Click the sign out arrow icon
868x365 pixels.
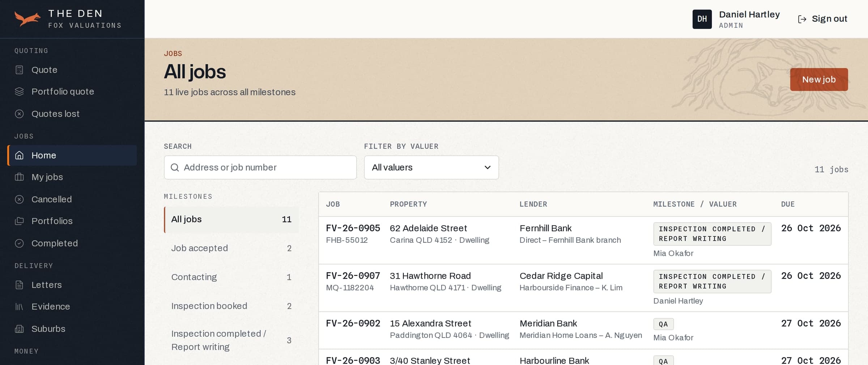802,19
